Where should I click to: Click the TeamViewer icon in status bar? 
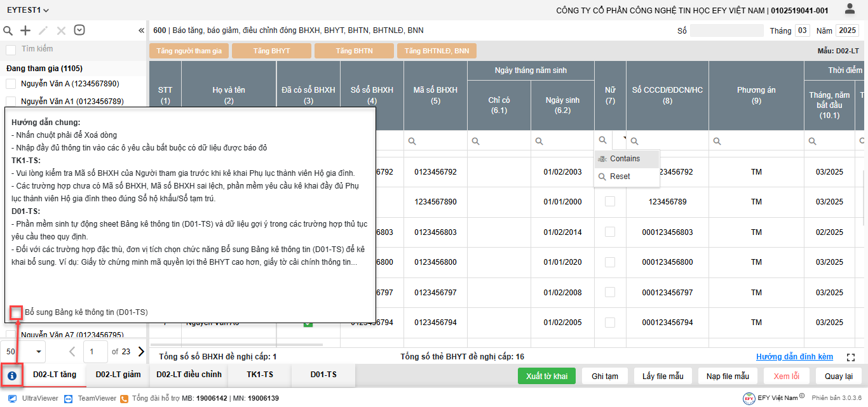click(x=70, y=398)
